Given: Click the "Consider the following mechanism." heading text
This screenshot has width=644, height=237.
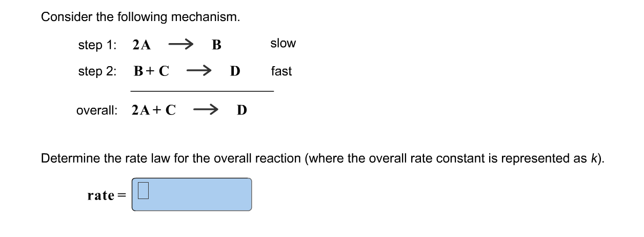Looking at the screenshot, I should [x=140, y=17].
